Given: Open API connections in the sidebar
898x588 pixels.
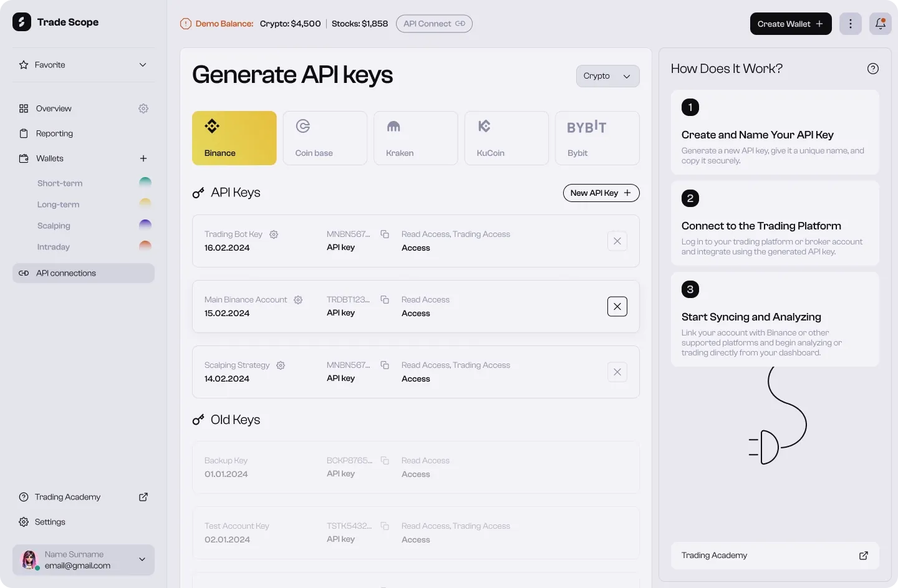Looking at the screenshot, I should [x=84, y=273].
